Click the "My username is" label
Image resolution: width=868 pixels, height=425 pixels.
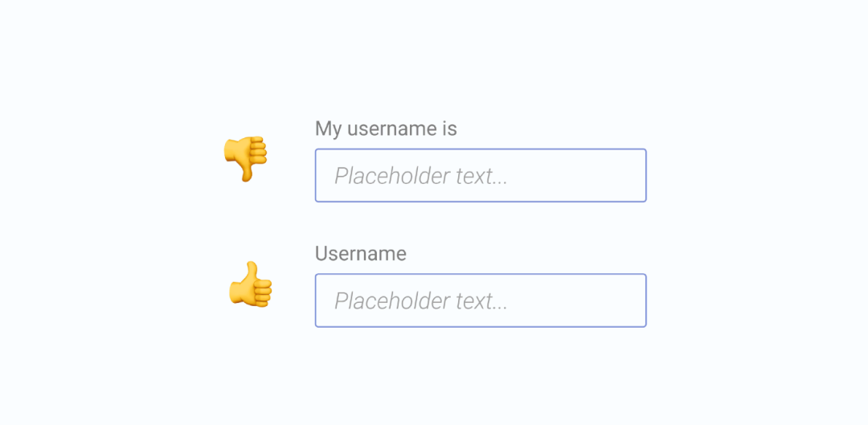(386, 129)
